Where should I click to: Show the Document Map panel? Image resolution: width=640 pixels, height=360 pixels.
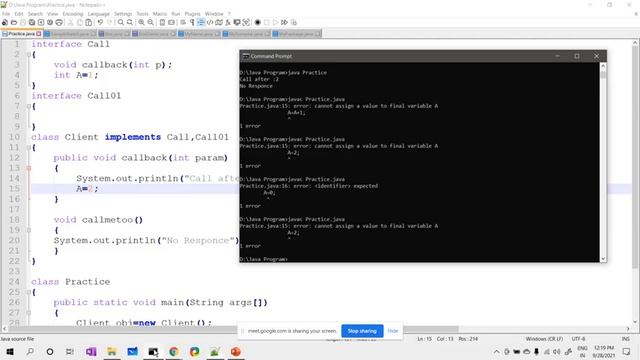coord(219,22)
